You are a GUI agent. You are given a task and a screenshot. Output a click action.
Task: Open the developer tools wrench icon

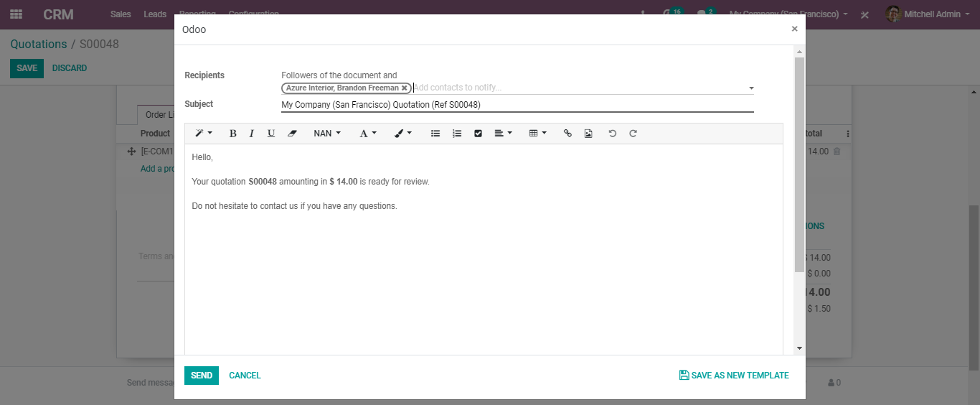pyautogui.click(x=865, y=14)
